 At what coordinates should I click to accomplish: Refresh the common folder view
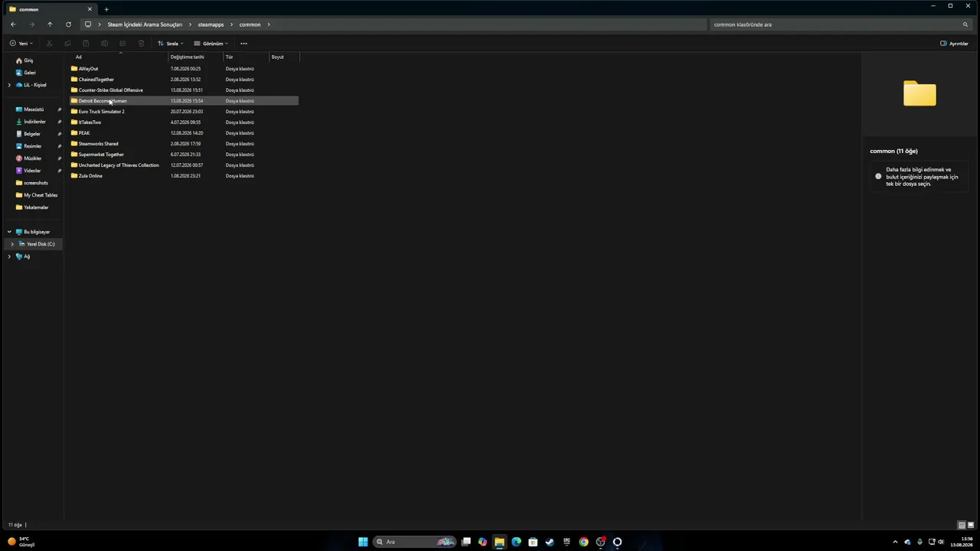[68, 24]
